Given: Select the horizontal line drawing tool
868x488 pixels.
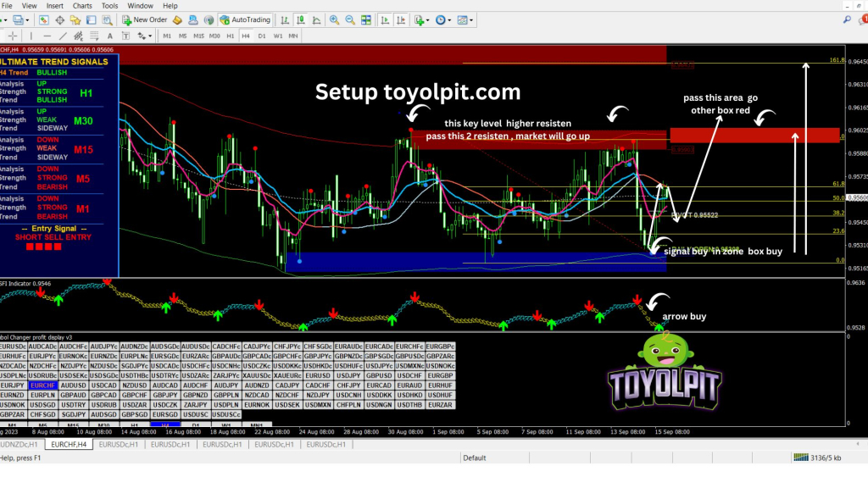Looking at the screenshot, I should click(47, 36).
